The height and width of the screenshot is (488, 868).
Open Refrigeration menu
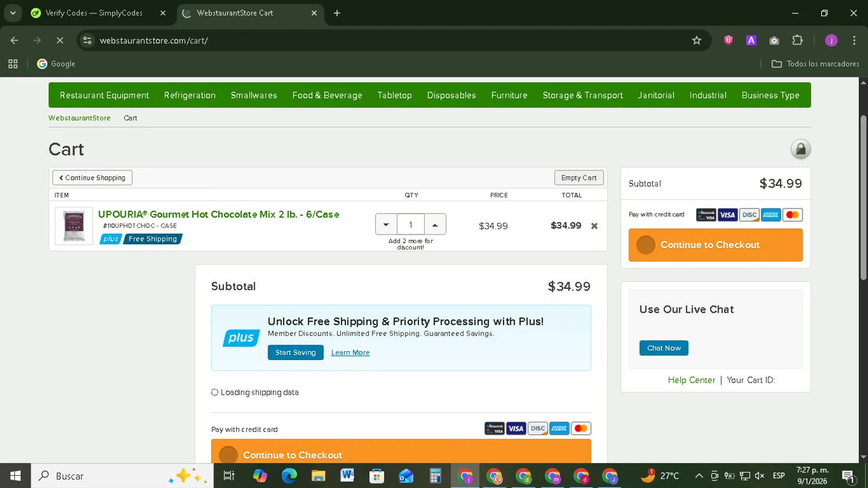point(190,95)
